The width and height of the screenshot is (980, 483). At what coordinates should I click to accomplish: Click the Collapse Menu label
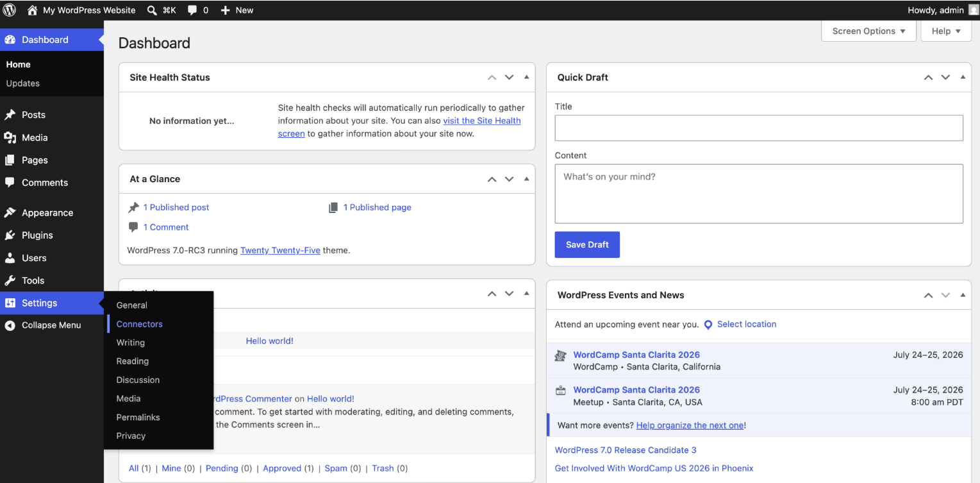(51, 325)
